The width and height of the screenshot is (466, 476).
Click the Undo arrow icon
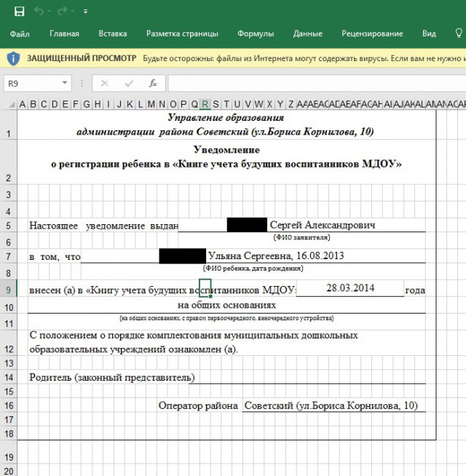[x=39, y=11]
